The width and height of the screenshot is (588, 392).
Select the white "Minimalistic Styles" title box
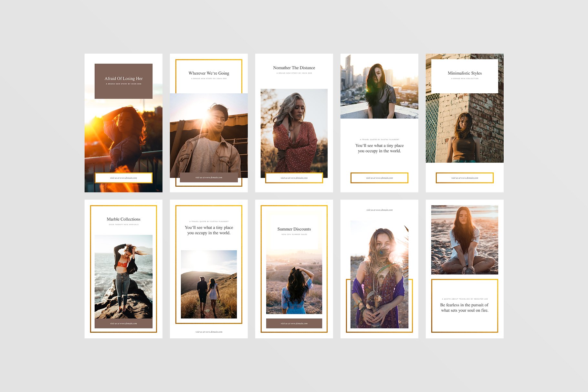(x=465, y=76)
